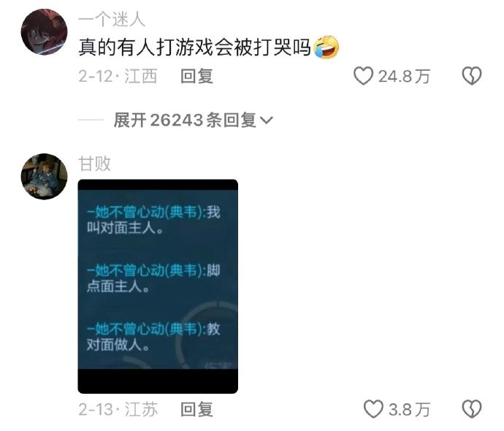Open 一个迷人's profile avatar

coord(44,32)
